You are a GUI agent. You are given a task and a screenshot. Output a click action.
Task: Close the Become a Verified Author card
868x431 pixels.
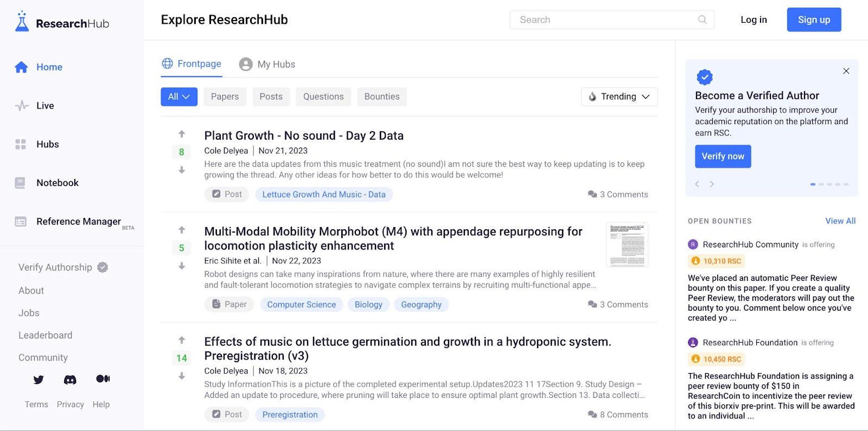tap(846, 71)
